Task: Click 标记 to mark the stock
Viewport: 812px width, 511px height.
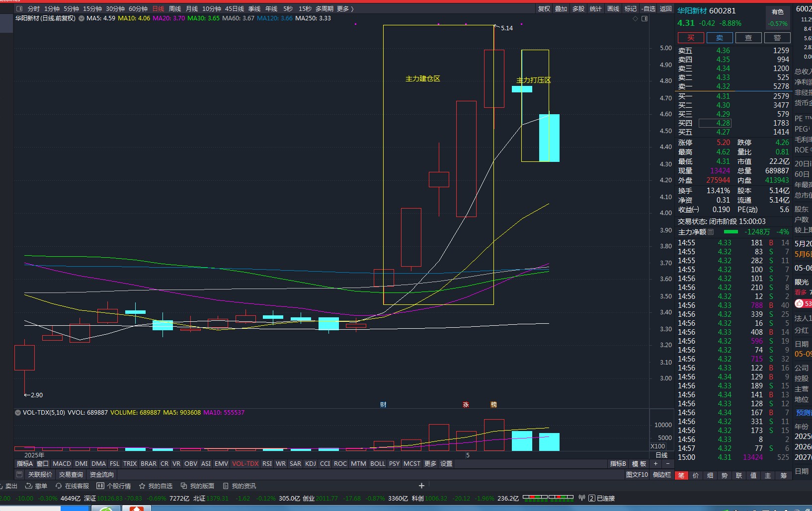Action: (631, 9)
